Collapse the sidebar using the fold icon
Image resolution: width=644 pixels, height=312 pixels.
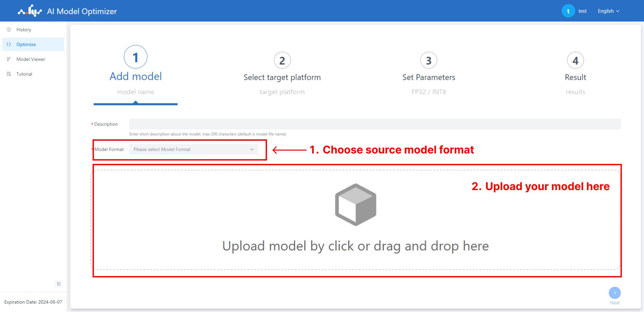[59, 284]
